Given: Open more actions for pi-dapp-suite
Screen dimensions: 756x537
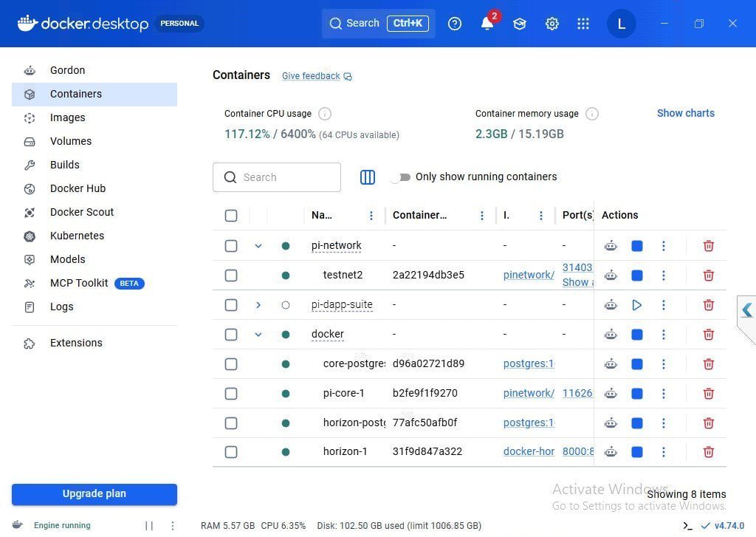Looking at the screenshot, I should [x=664, y=305].
